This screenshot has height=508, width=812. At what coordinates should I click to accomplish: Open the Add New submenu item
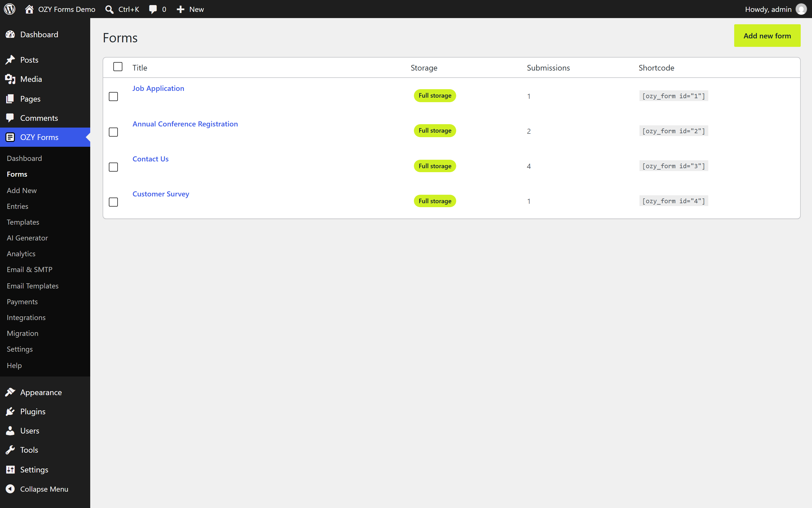(21, 190)
